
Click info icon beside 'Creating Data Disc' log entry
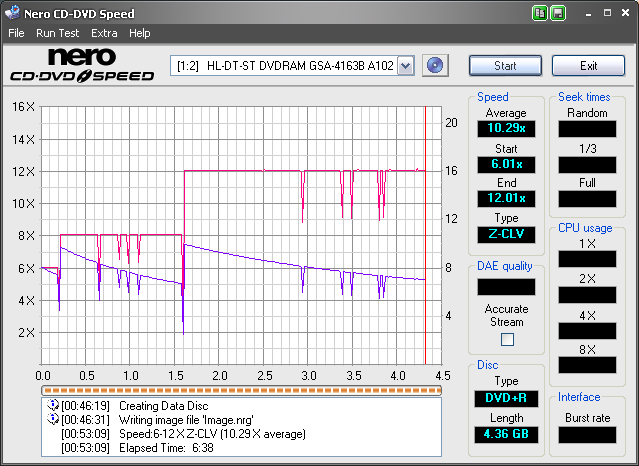coord(53,405)
